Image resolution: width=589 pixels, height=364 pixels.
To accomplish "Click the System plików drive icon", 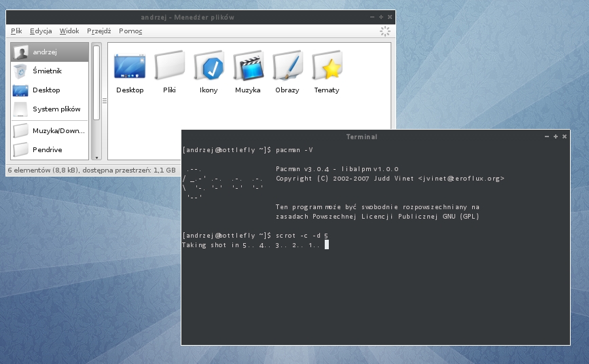I will point(20,109).
